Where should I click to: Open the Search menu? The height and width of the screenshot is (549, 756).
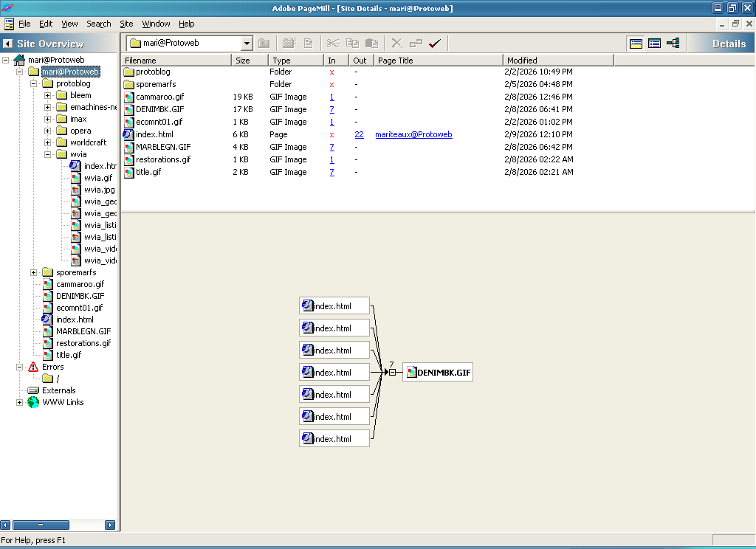point(99,24)
